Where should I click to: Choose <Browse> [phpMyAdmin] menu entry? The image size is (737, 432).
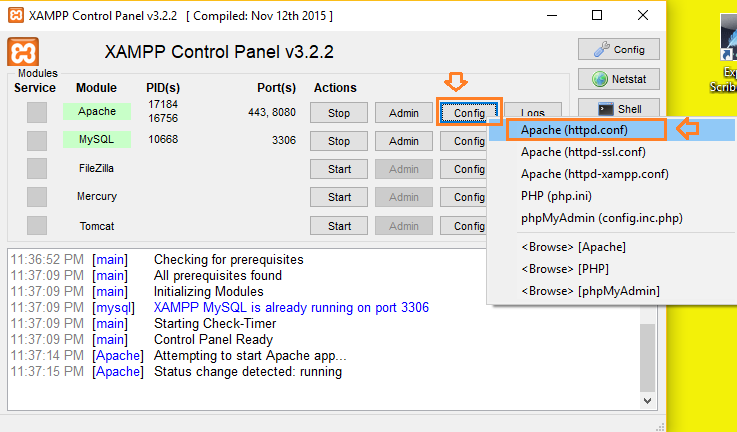pos(613,291)
